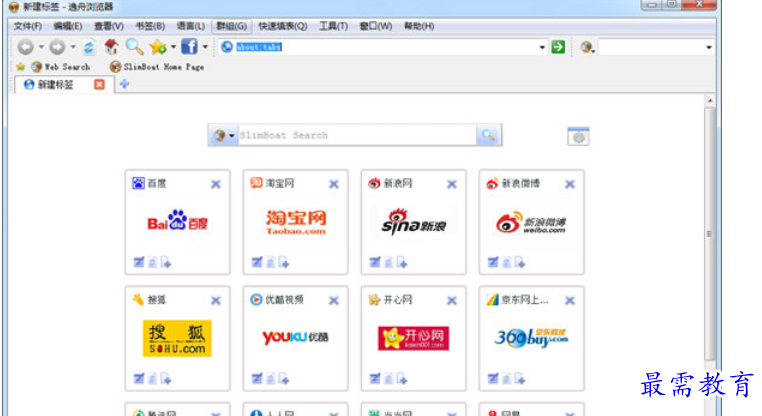Expand the bookmarks star dropdown arrow

(x=173, y=47)
